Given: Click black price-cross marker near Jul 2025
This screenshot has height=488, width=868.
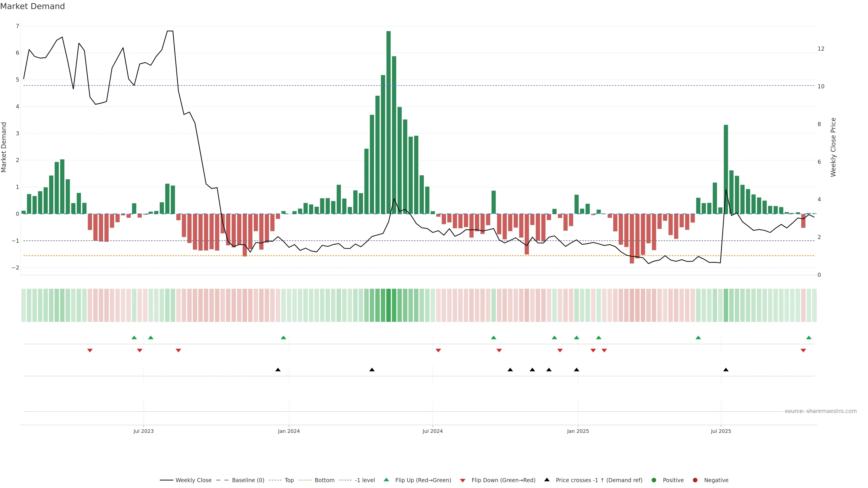Looking at the screenshot, I should [x=726, y=370].
